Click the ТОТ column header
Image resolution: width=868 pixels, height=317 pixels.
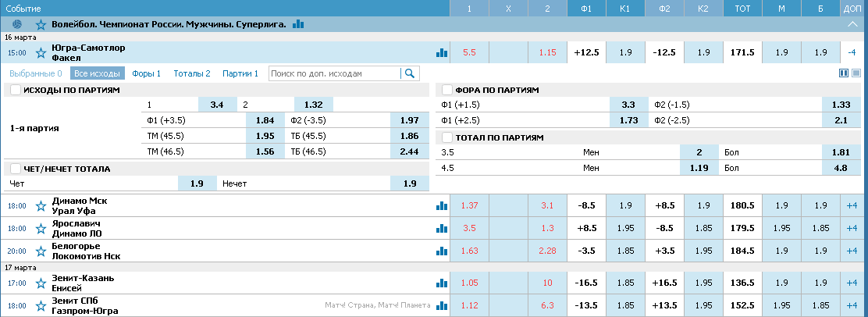[742, 9]
